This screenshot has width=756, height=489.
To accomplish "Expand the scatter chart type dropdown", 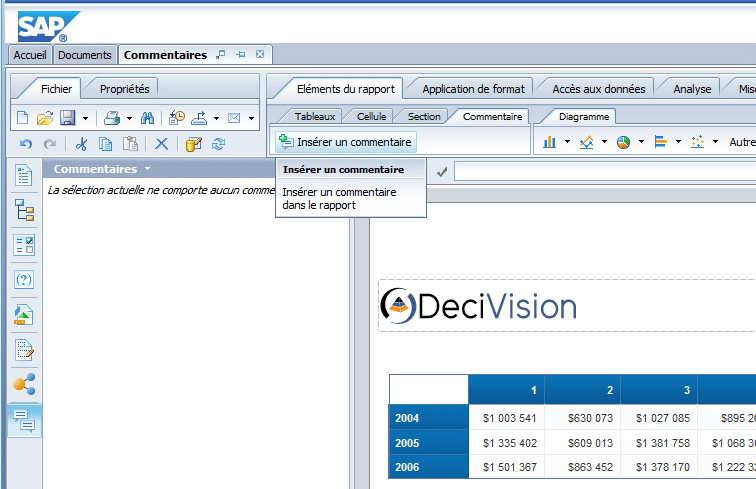I will [716, 142].
